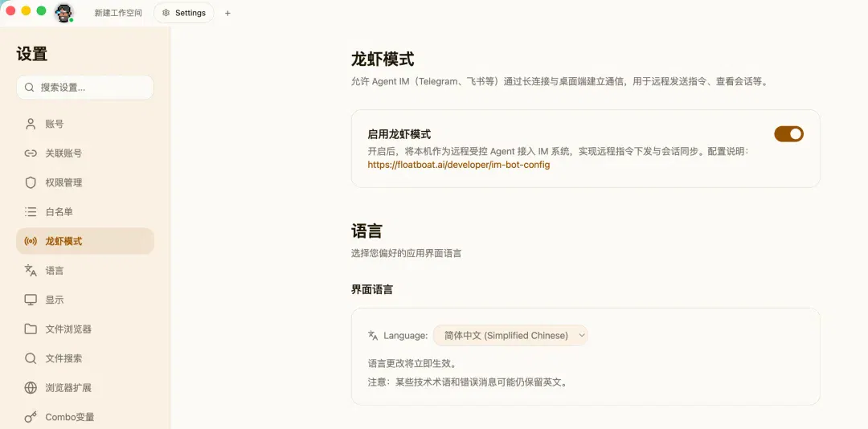Image resolution: width=868 pixels, height=429 pixels.
Task: Click the chevron on the language selector
Action: click(x=581, y=336)
